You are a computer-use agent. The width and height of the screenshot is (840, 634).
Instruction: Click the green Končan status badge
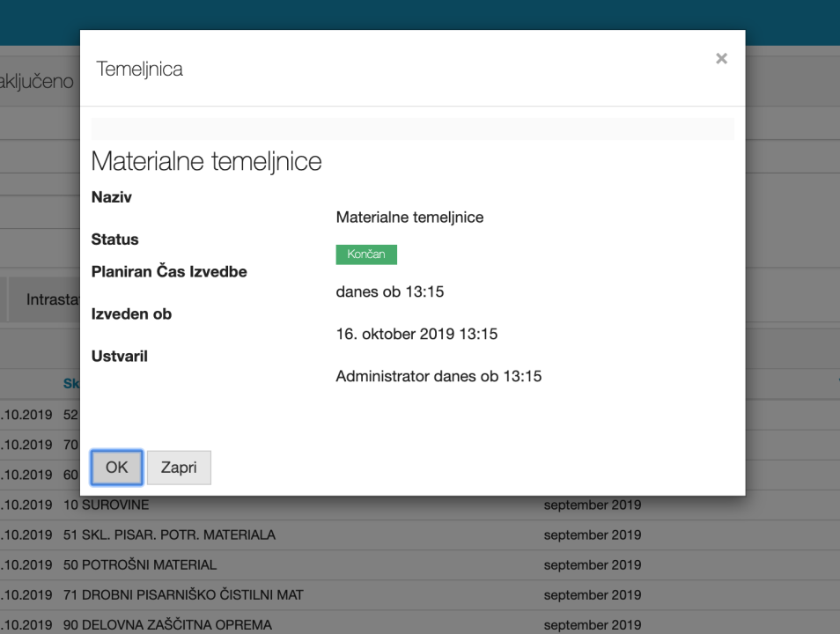coord(366,254)
